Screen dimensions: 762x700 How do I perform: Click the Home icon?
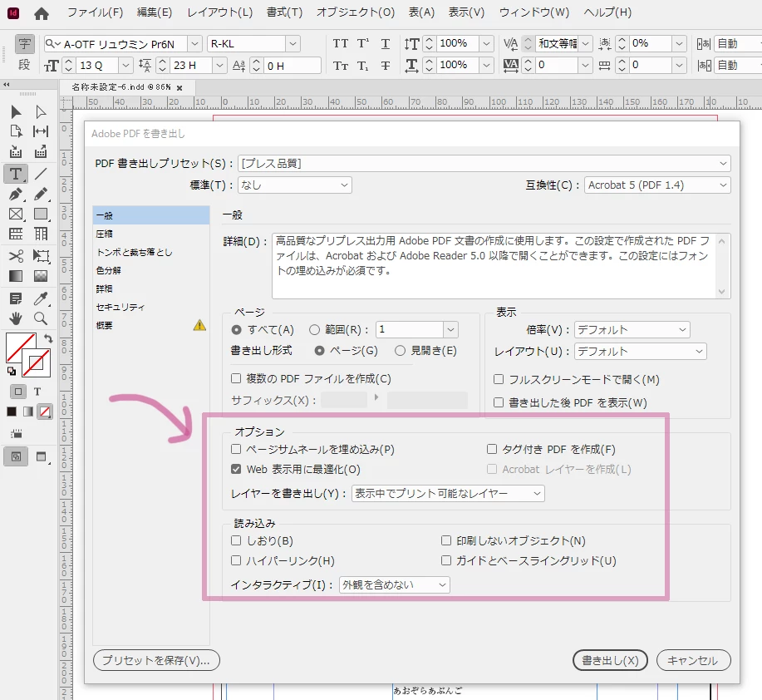click(x=42, y=13)
